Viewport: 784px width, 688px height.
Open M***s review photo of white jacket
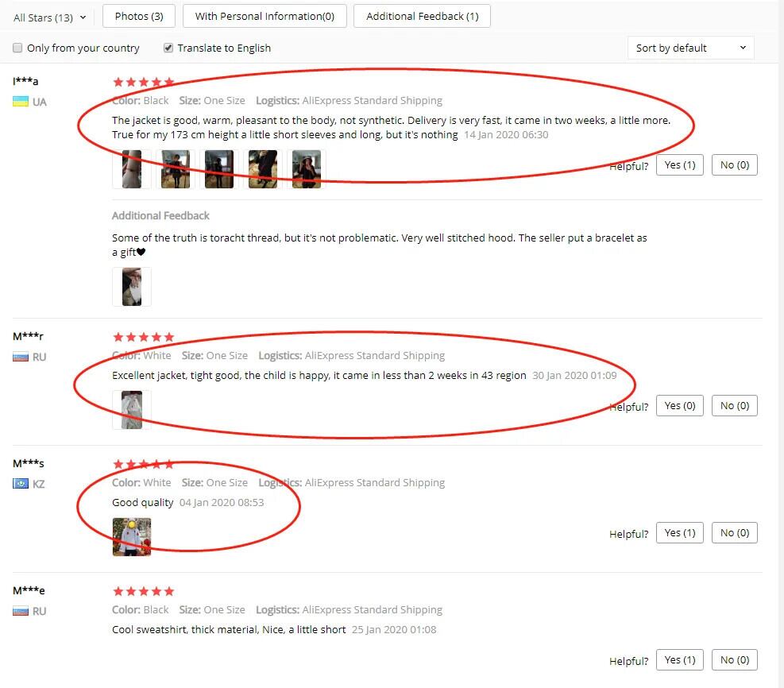click(x=132, y=537)
